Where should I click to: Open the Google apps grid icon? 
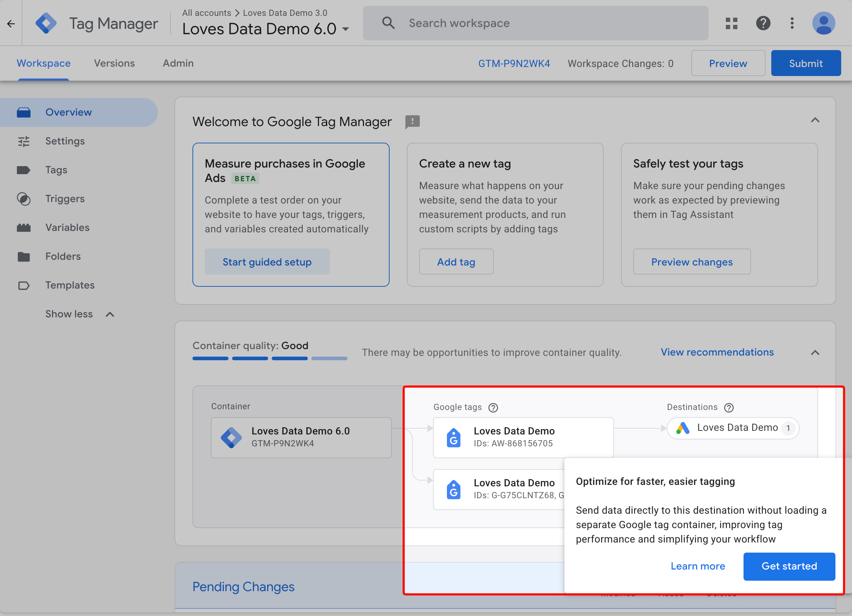pyautogui.click(x=731, y=23)
